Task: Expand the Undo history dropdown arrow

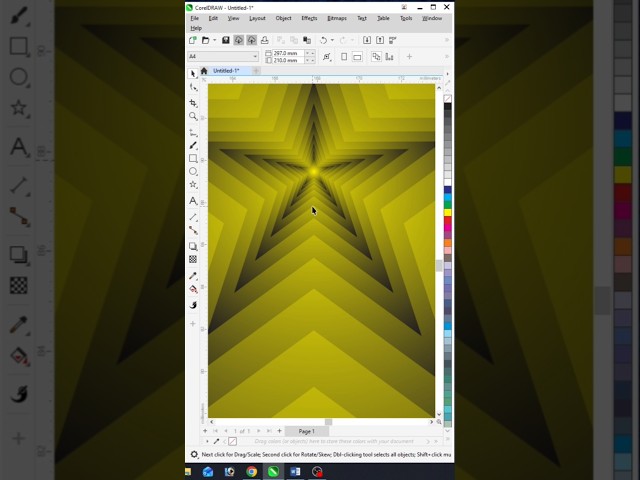Action: [332, 40]
